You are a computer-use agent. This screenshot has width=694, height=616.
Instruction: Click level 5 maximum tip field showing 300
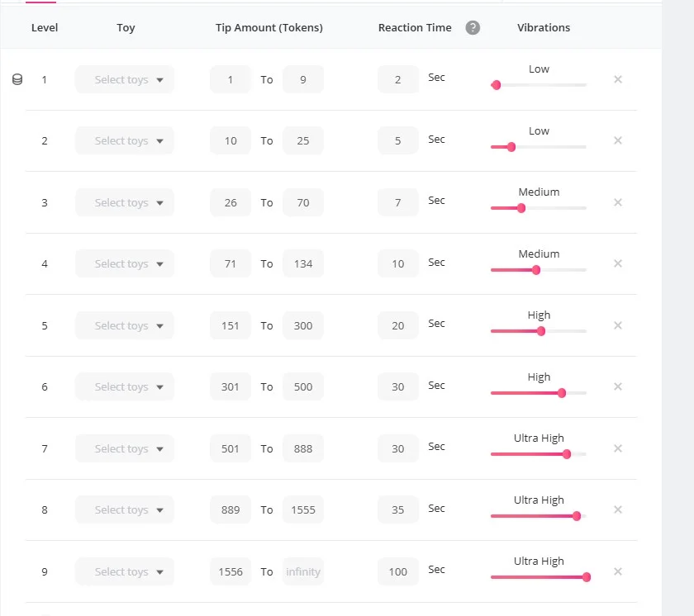pos(303,326)
